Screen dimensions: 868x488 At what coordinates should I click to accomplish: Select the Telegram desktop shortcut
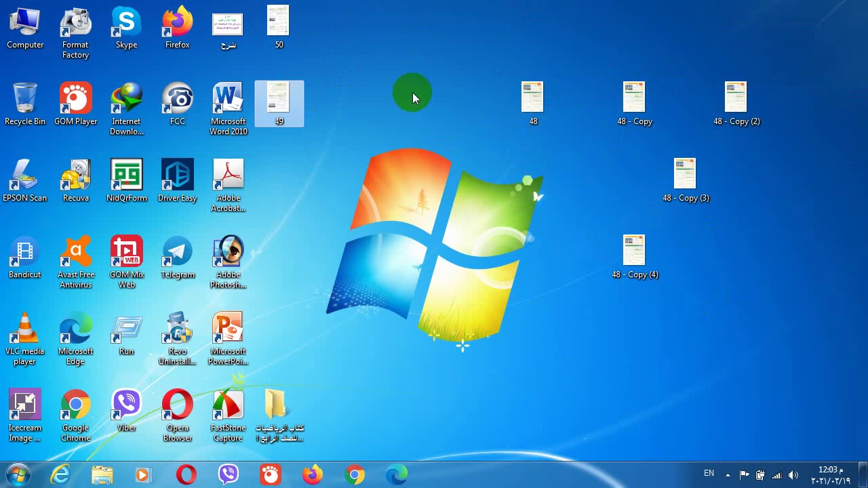tap(177, 258)
